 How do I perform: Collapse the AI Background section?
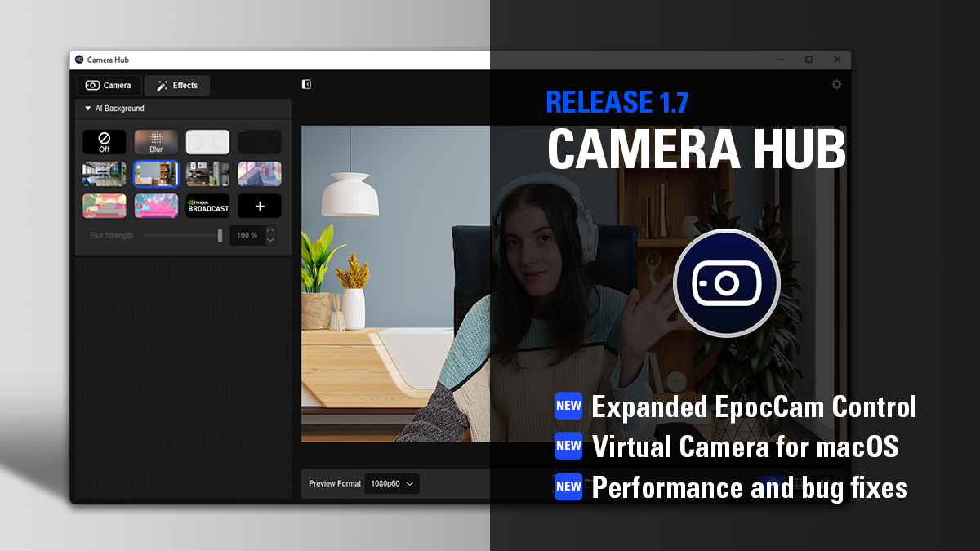pyautogui.click(x=88, y=109)
